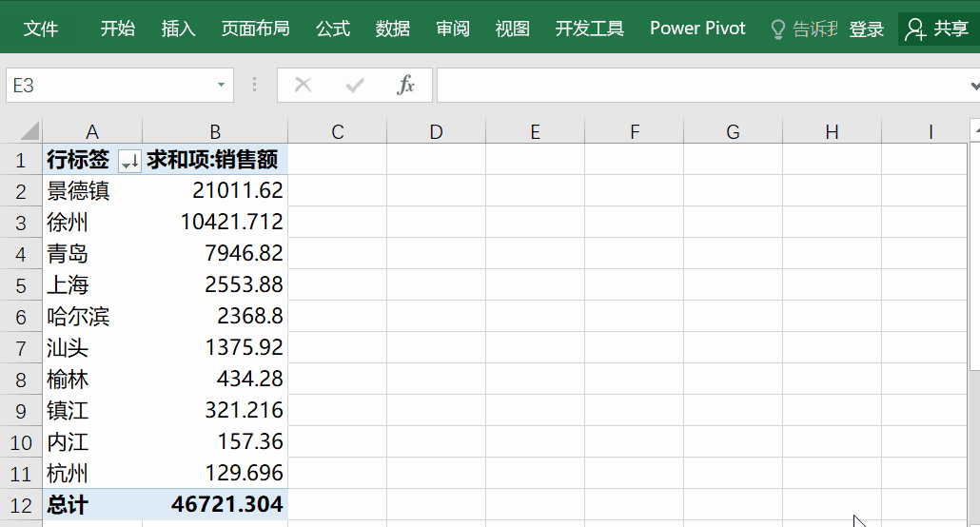The image size is (980, 527).
Task: Select the cell containing 榆林
Action: point(92,379)
